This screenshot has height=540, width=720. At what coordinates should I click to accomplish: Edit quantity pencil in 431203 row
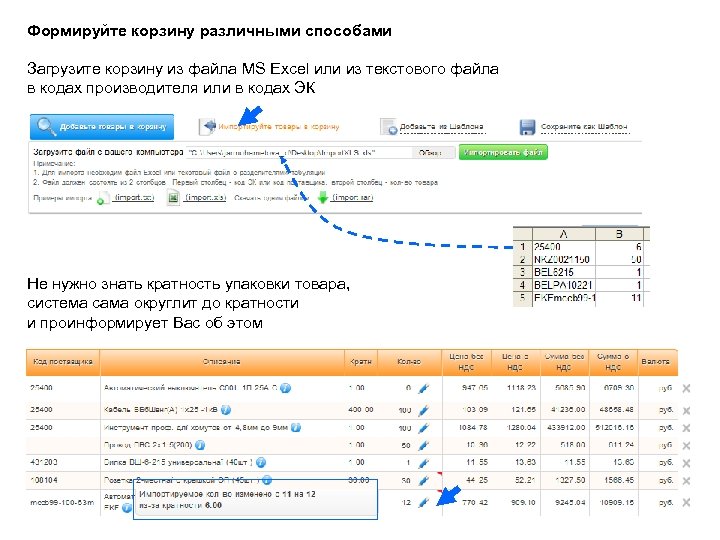point(424,463)
